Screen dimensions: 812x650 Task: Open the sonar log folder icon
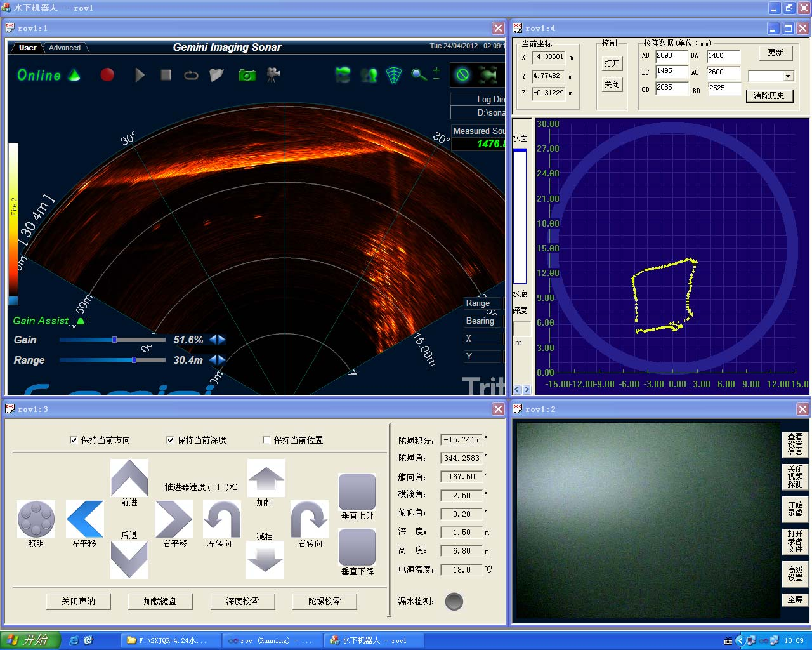[x=217, y=75]
